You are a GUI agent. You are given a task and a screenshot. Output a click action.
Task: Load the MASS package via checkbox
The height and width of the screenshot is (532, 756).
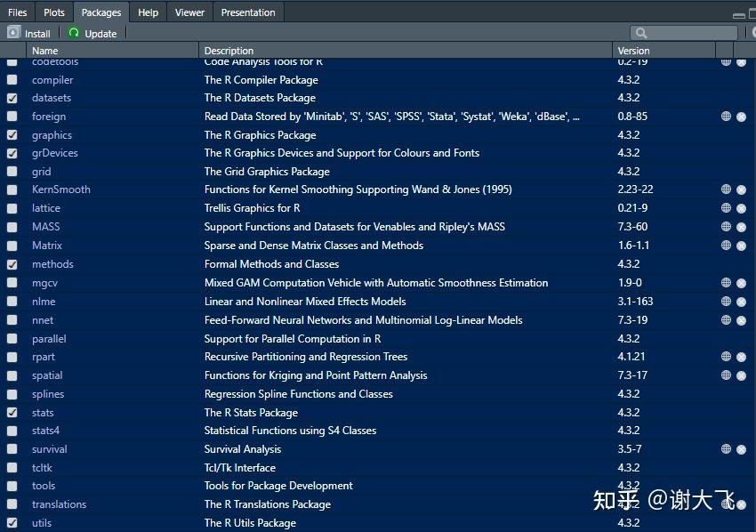click(x=12, y=227)
